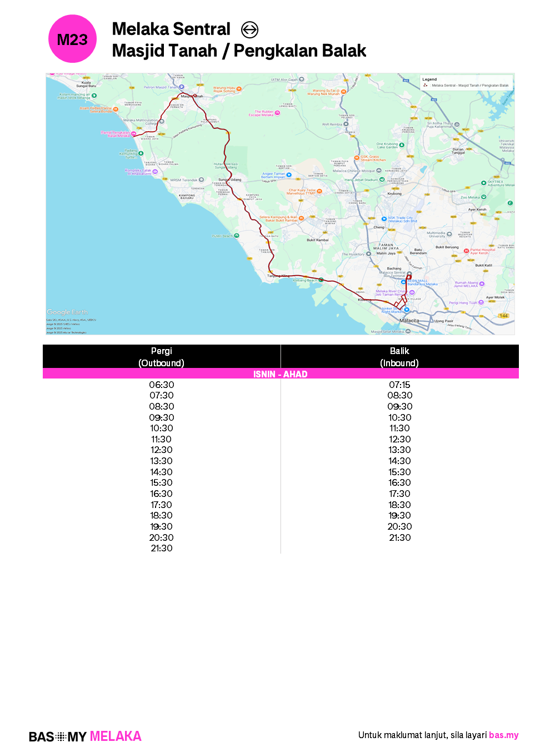
Task: Click the bidirectional arrow icon beside Melaka Sentral
Action: (x=249, y=29)
